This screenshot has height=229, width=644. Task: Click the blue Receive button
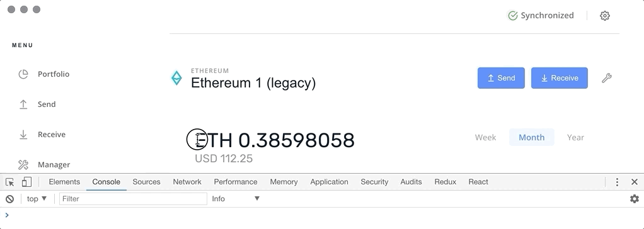(560, 78)
